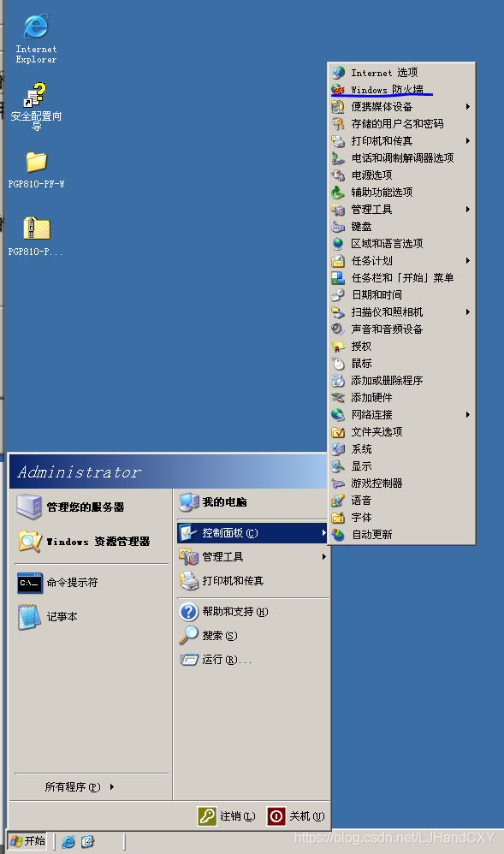Click the 注销(L) log off button
Image resolution: width=504 pixels, height=854 pixels.
[227, 815]
